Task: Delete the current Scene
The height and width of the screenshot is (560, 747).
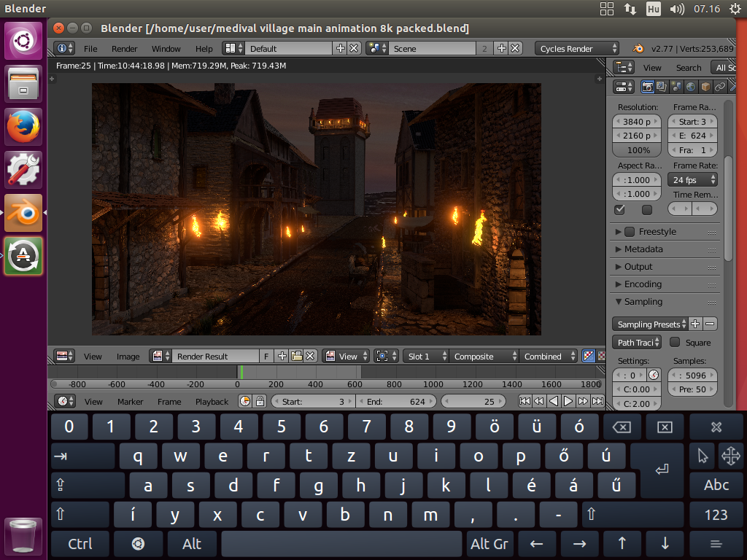Action: 515,49
